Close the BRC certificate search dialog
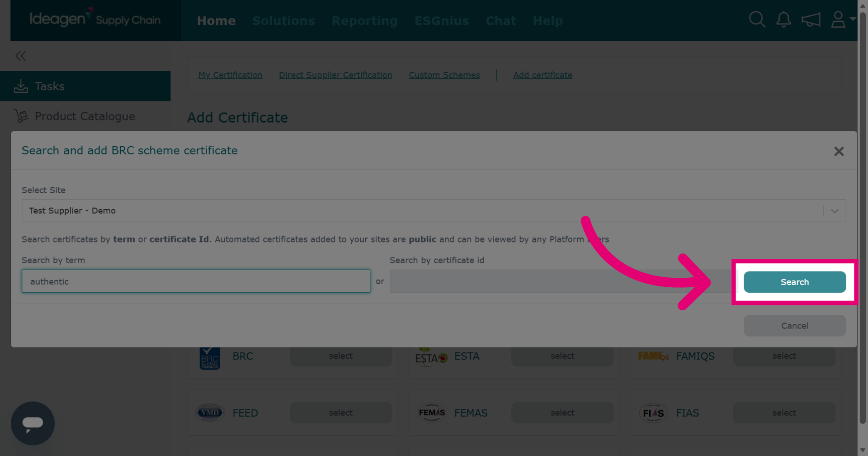Viewport: 868px width, 456px height. coord(839,151)
